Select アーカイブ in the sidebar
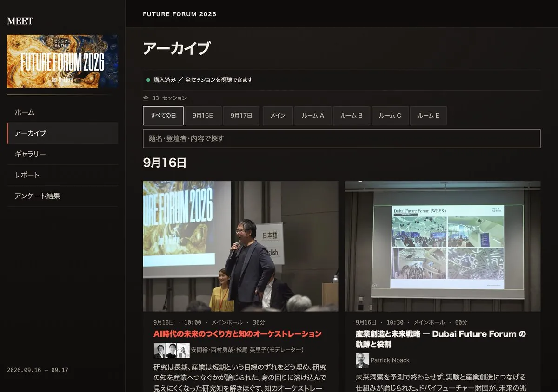558x392 pixels. (62, 133)
